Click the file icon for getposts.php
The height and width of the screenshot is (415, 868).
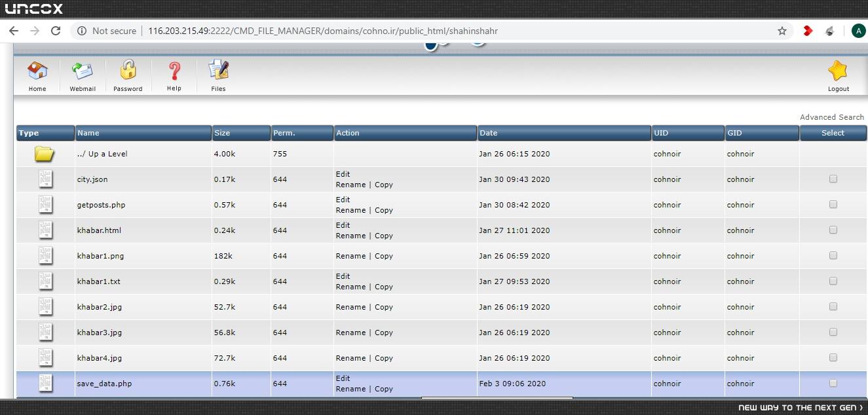[x=45, y=204]
